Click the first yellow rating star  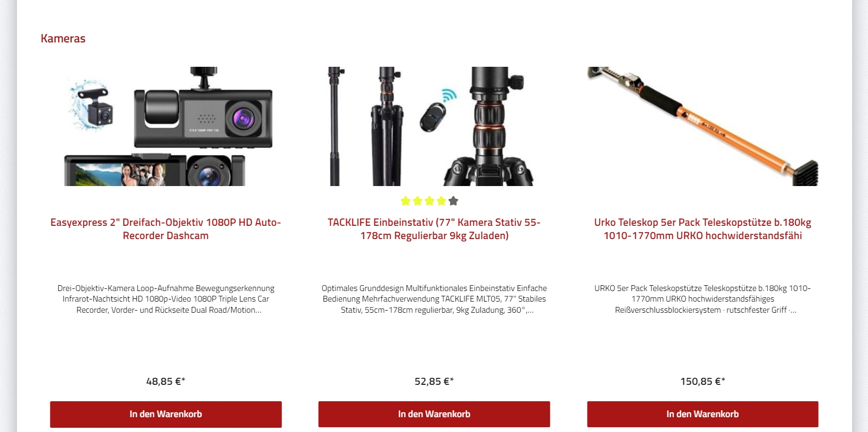[406, 201]
